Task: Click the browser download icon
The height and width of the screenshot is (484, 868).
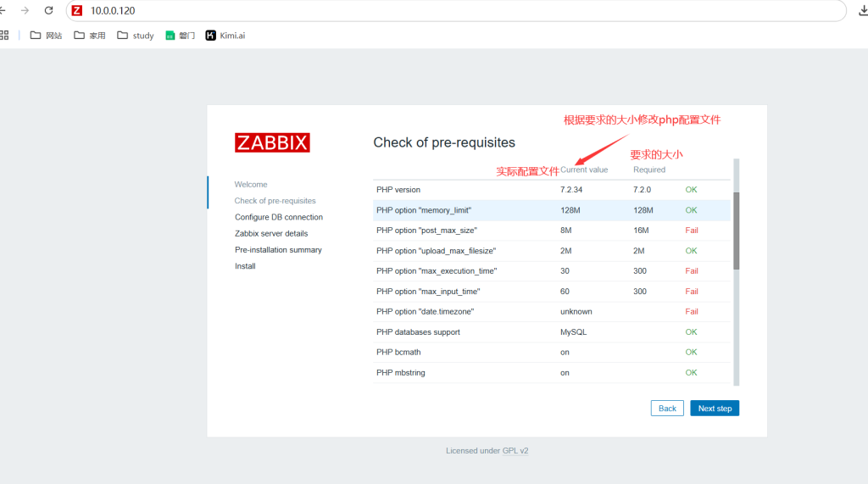Action: pos(863,11)
